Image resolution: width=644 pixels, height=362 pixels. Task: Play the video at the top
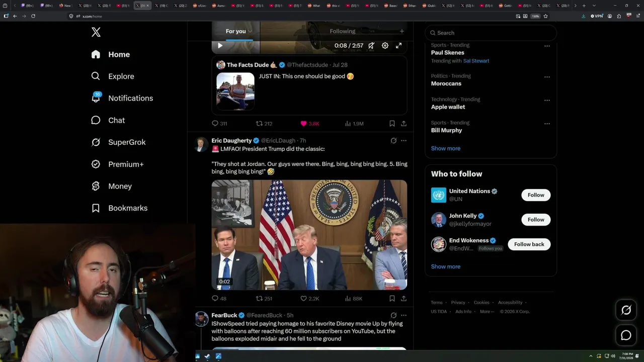[x=220, y=46]
